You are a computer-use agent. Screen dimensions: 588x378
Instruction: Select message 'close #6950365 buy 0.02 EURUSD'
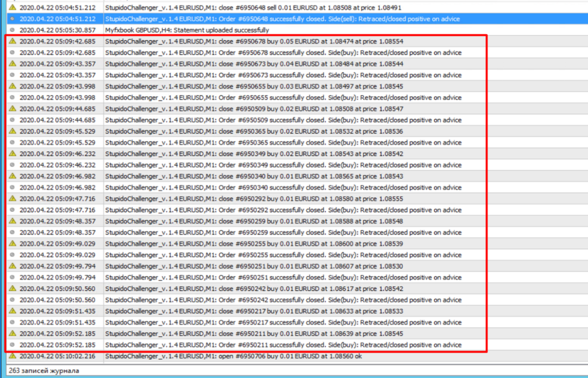pyautogui.click(x=254, y=131)
